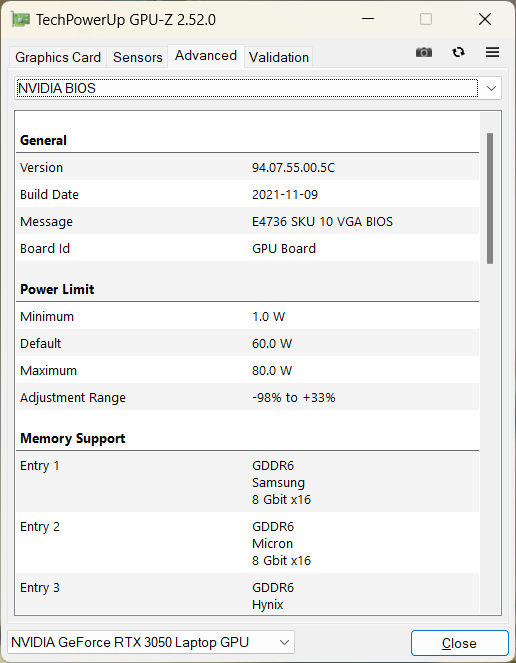Select the Build Date value 2021-11-09
This screenshot has height=663, width=516.
click(x=285, y=195)
